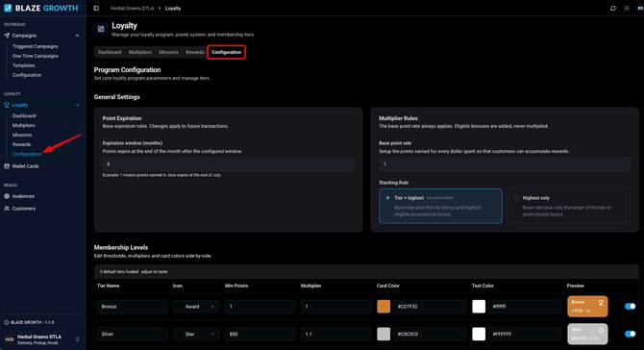Click the Blaze Growth logo icon
Image resolution: width=644 pixels, height=350 pixels.
(x=8, y=8)
